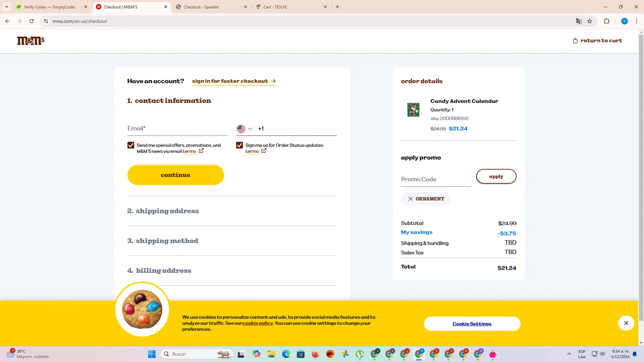Open terms link for Order Status updates
The height and width of the screenshot is (362, 644).
tap(252, 151)
